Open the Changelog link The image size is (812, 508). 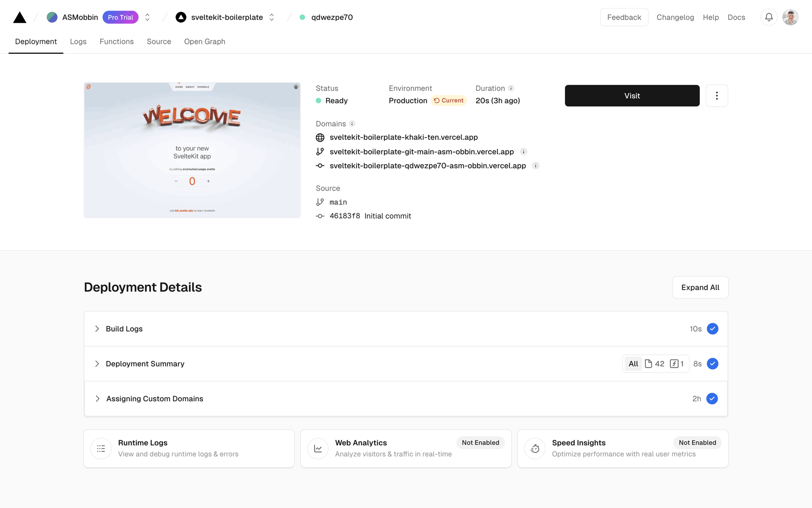point(675,17)
